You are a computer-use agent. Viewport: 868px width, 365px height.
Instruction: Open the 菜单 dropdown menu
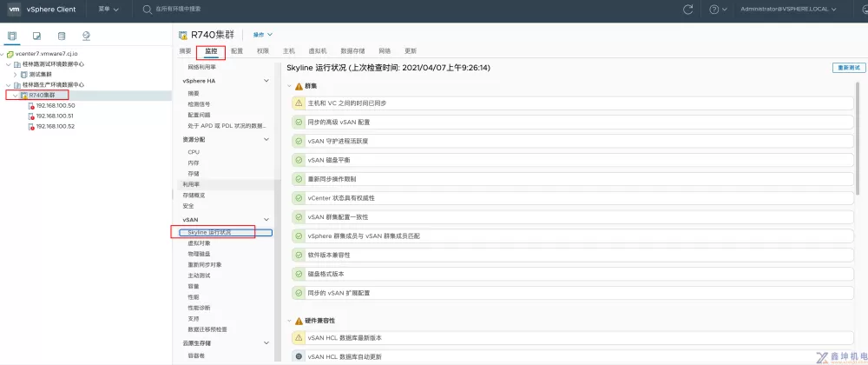tap(108, 10)
